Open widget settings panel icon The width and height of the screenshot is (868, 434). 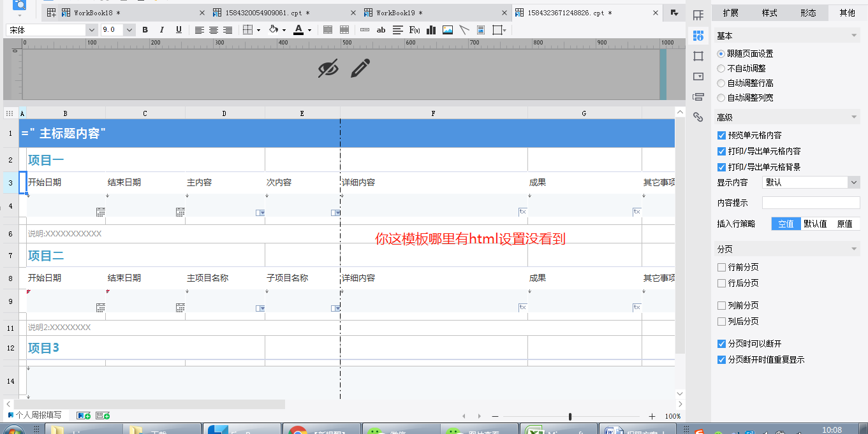tap(698, 76)
